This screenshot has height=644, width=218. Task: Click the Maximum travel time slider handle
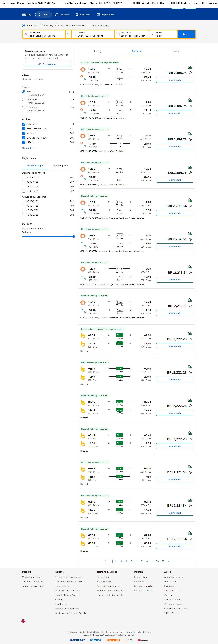[x=74, y=236]
